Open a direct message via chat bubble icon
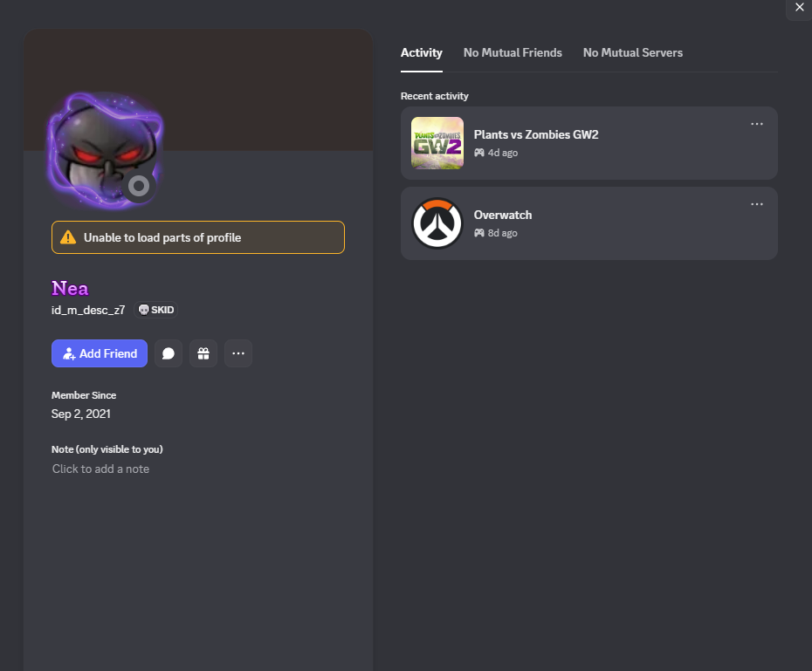The height and width of the screenshot is (671, 812). (169, 353)
